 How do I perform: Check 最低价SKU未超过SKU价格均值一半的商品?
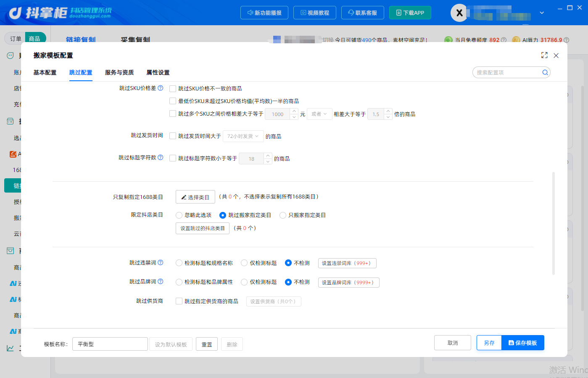click(x=173, y=101)
